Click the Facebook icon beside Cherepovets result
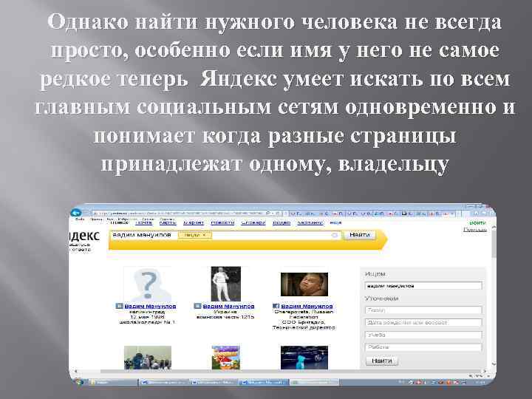Screen dimensions: 532x399 click(x=276, y=306)
